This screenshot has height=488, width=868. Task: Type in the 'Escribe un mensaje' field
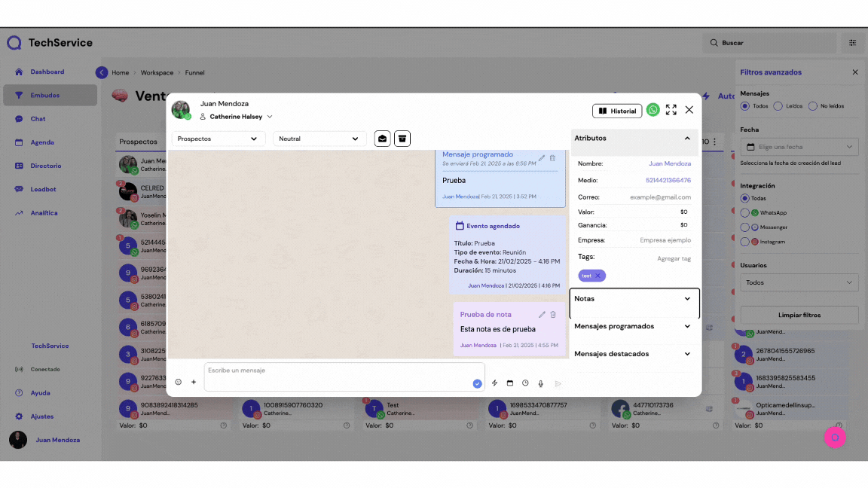[x=339, y=377]
